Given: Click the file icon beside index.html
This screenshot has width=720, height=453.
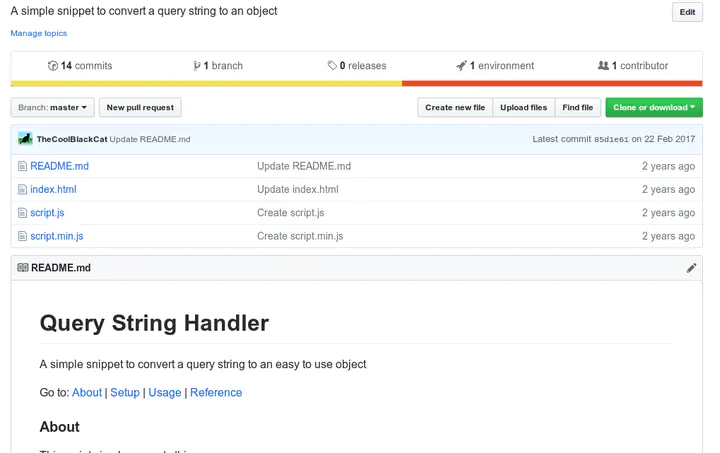Looking at the screenshot, I should pos(22,189).
